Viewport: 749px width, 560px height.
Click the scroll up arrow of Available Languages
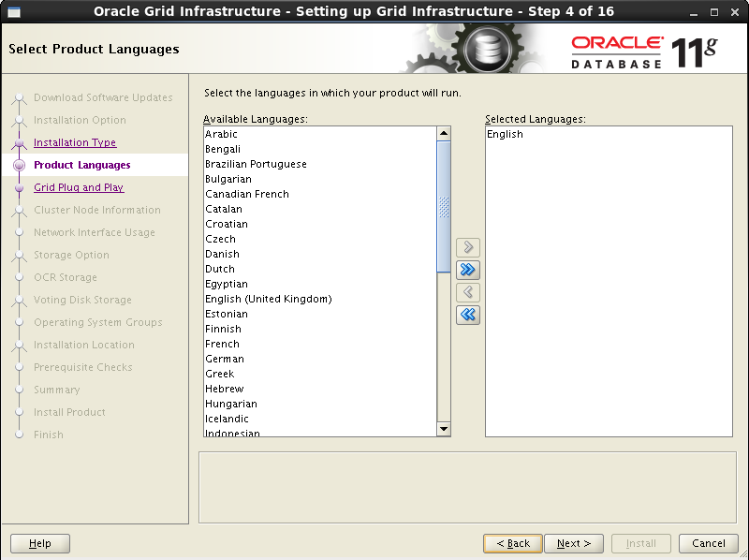tap(444, 133)
